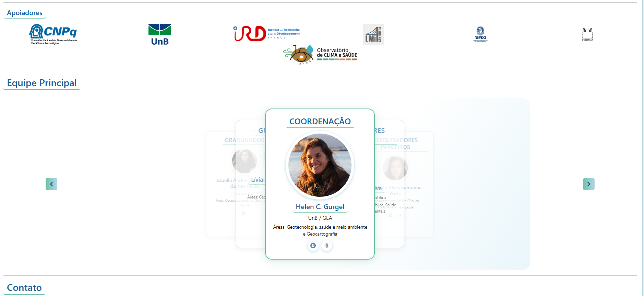Advance to next team carousel card
Screen dimensions: 644x296
pos(588,184)
